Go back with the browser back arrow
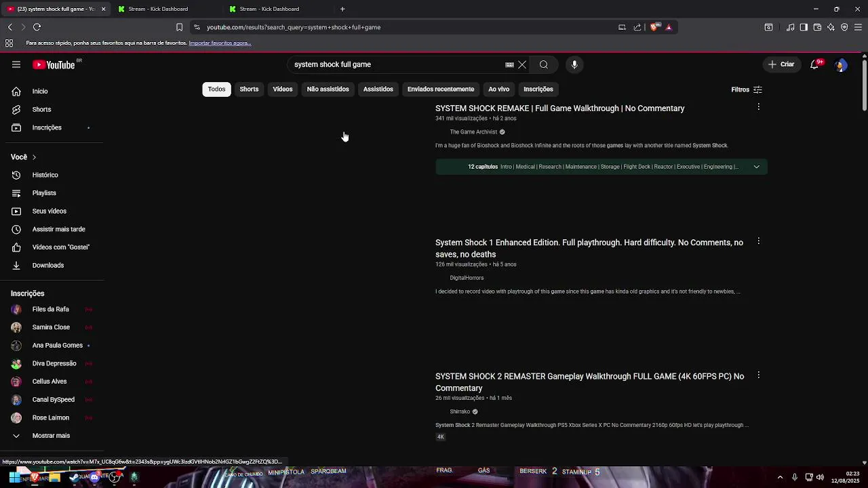The image size is (868, 488). pyautogui.click(x=9, y=27)
